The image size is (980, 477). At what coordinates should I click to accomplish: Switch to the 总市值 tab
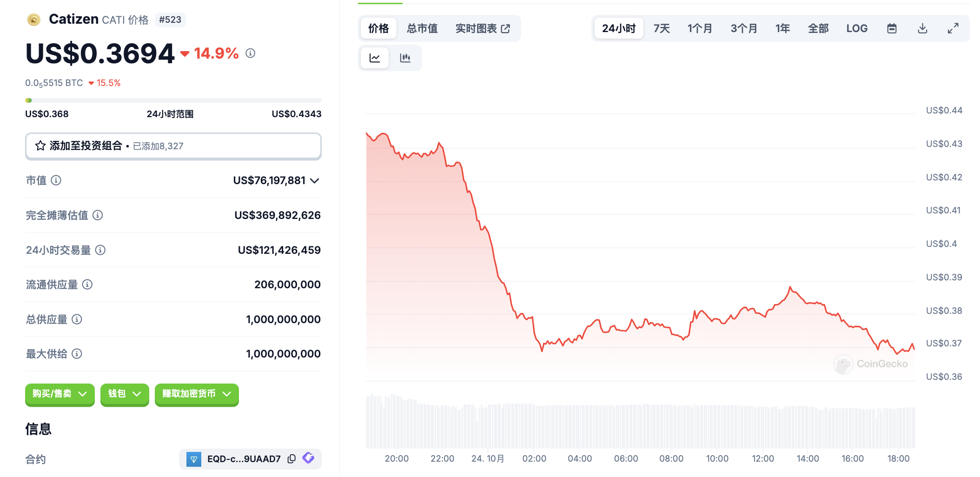point(422,28)
